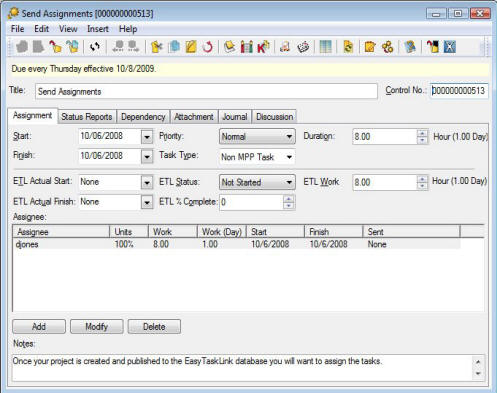Click the table grid toolbar icon
The height and width of the screenshot is (393, 497).
click(x=325, y=47)
